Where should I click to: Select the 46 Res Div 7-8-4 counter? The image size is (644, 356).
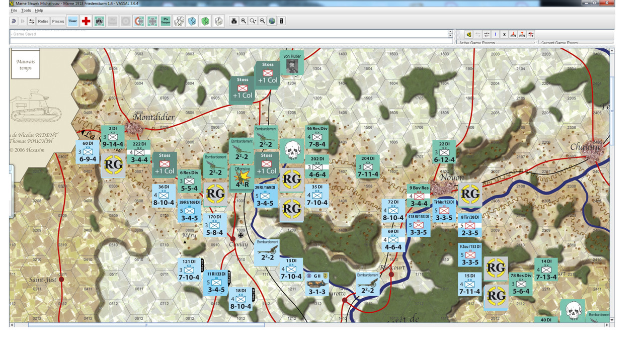coord(317,137)
